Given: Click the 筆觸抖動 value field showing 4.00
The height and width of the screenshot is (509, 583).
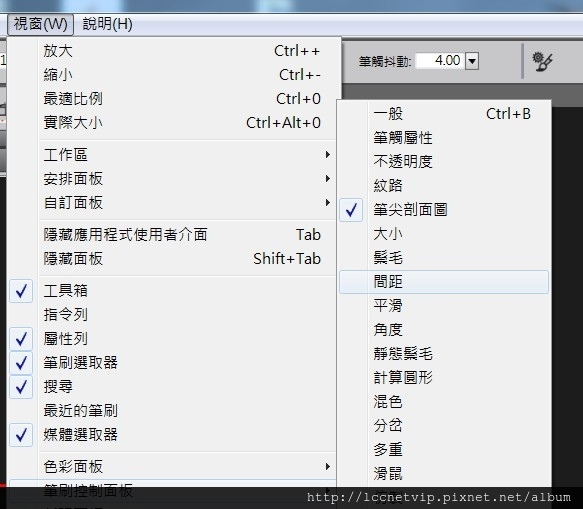Looking at the screenshot, I should click(x=440, y=61).
